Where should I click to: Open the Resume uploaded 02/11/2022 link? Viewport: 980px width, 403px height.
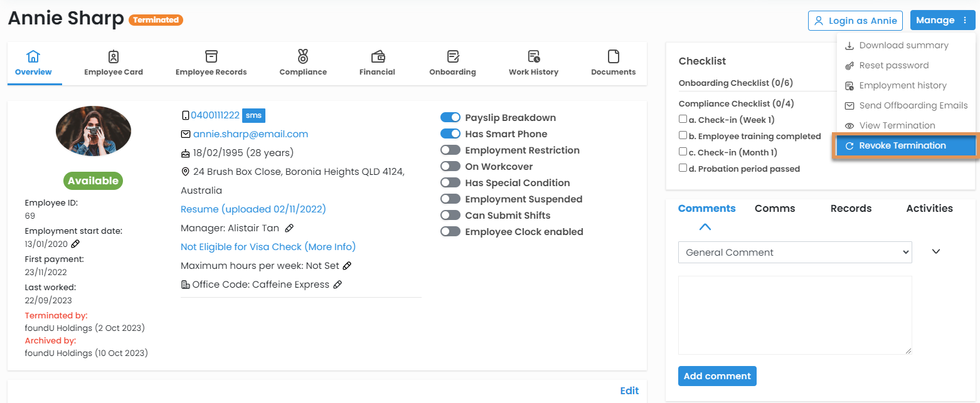(253, 209)
